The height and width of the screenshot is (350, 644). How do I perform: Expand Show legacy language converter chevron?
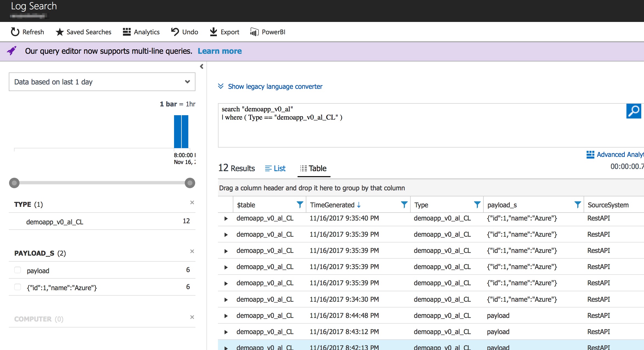coord(221,86)
